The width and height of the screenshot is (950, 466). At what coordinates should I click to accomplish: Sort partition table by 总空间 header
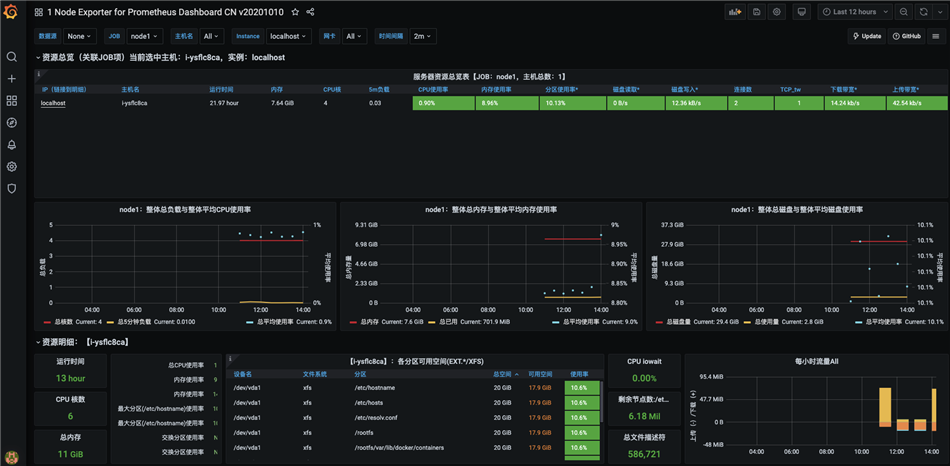505,374
